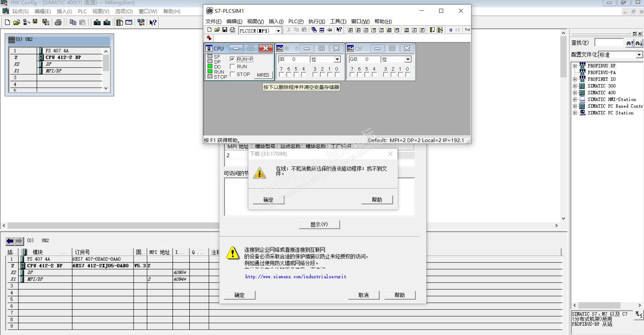Click 取消 in the node address dialog
The image size is (644, 335).
coord(363,295)
